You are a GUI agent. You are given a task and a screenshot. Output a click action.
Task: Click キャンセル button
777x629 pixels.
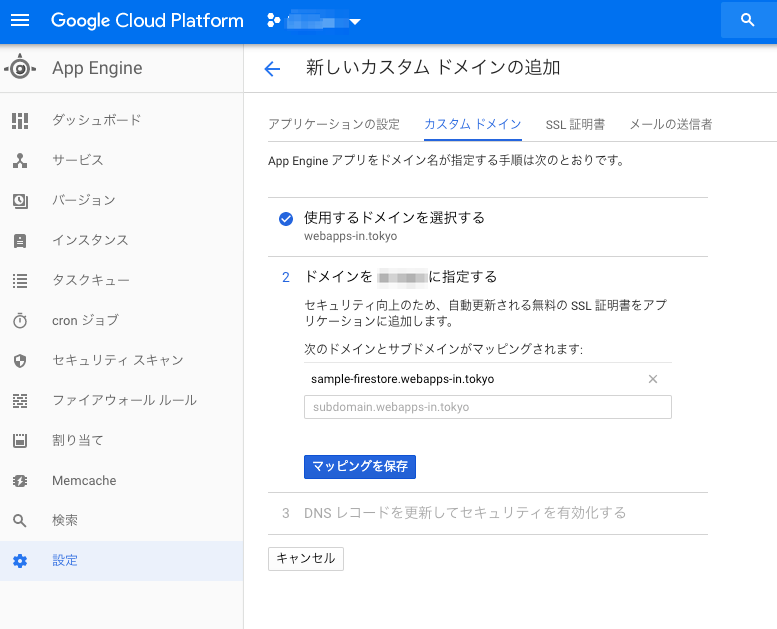306,559
